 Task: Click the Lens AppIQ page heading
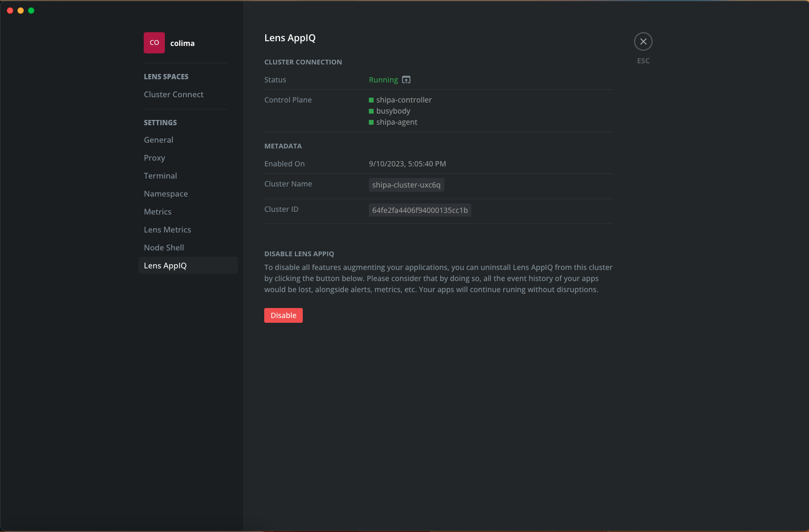(x=290, y=38)
